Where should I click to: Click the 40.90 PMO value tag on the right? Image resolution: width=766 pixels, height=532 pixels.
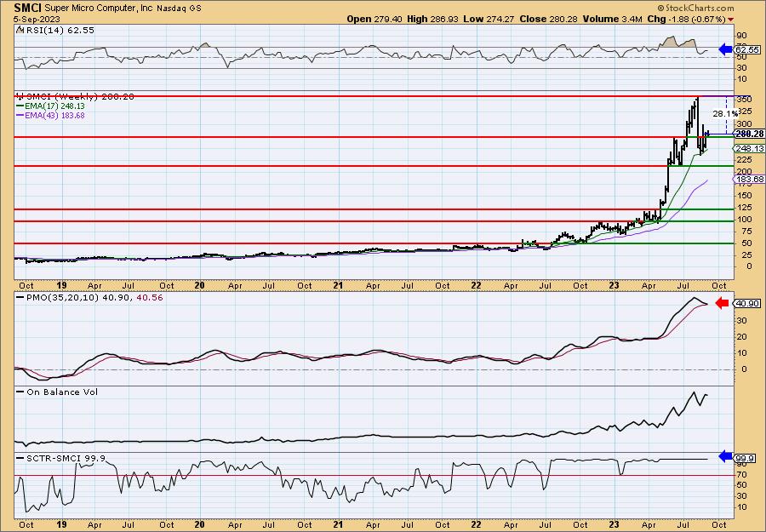coord(747,304)
